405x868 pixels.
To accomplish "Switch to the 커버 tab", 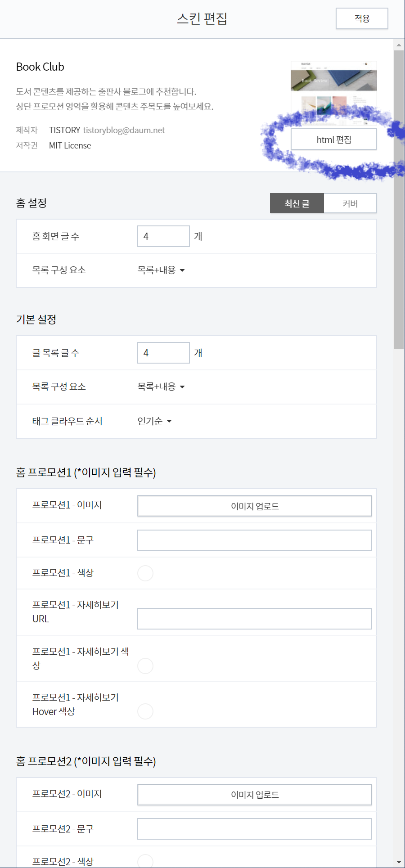I will pyautogui.click(x=350, y=203).
